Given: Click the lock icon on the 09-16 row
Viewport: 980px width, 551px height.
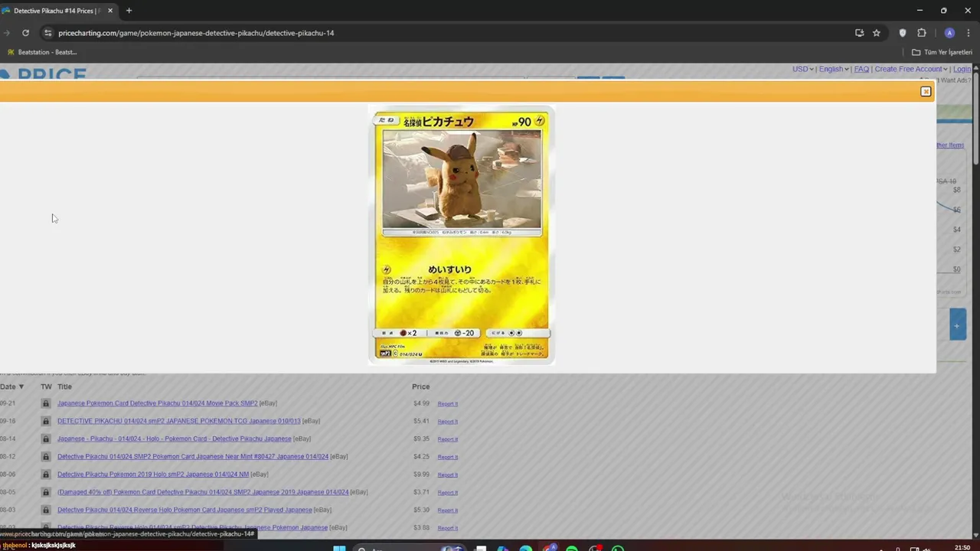Looking at the screenshot, I should click(x=46, y=421).
